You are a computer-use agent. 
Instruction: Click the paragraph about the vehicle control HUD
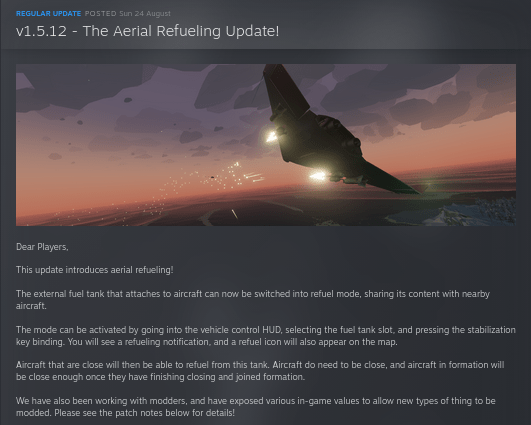tap(266, 336)
